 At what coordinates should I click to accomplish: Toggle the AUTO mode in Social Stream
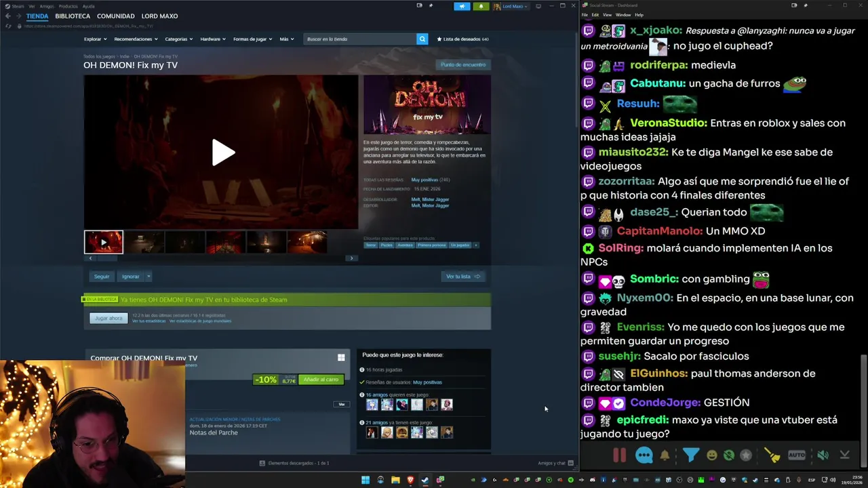coord(797,455)
